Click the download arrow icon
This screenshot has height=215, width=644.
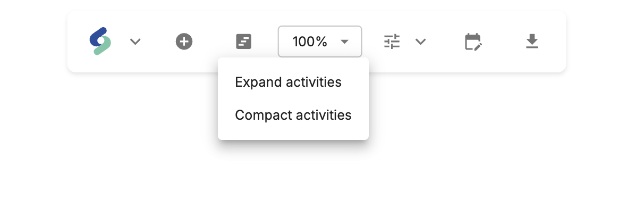[x=532, y=41]
